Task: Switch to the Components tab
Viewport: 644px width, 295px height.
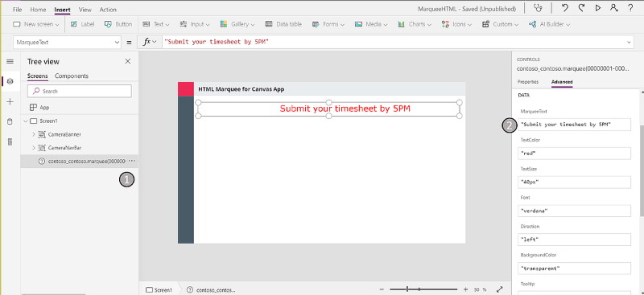Action: [x=72, y=76]
